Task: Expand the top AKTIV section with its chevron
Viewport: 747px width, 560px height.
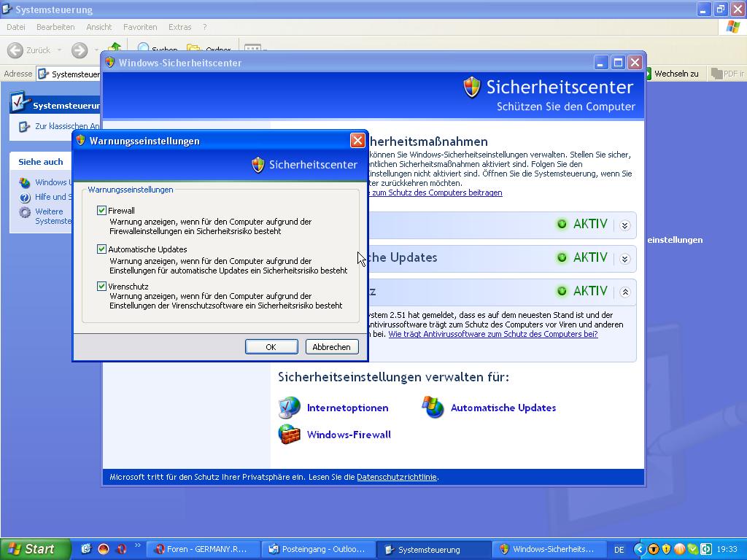Action: click(x=625, y=225)
